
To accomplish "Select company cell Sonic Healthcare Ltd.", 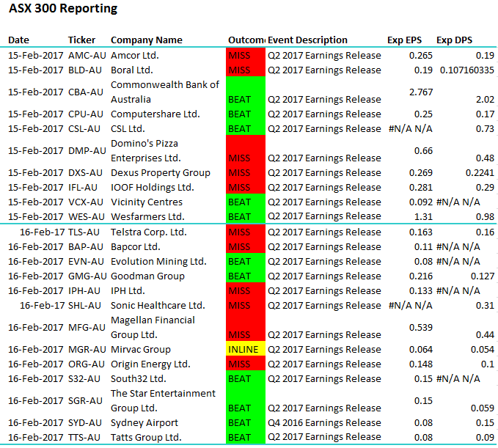I will pyautogui.click(x=158, y=306).
